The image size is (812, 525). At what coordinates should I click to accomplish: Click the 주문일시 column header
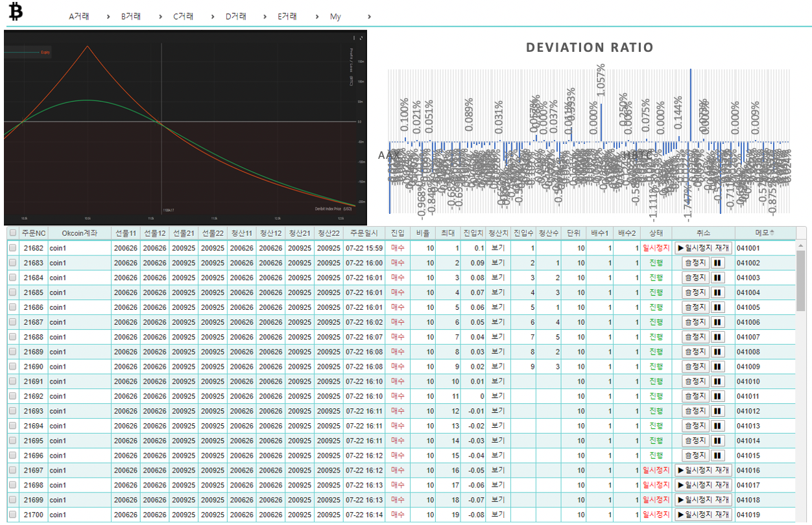(366, 233)
